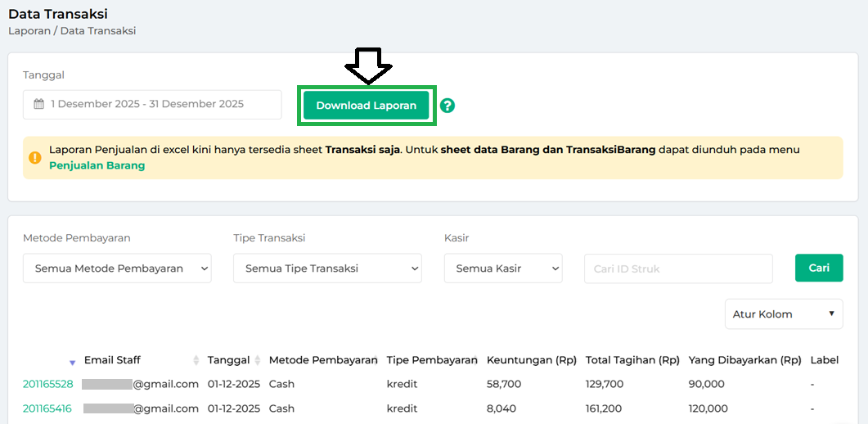Click Laporan in the breadcrumb

(x=29, y=31)
